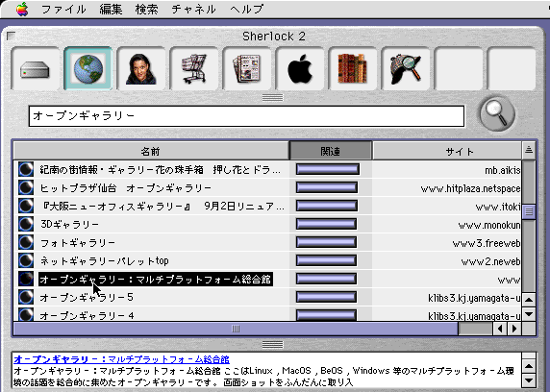The image size is (550, 392).
Task: Sort results by 関連 column header
Action: [331, 151]
